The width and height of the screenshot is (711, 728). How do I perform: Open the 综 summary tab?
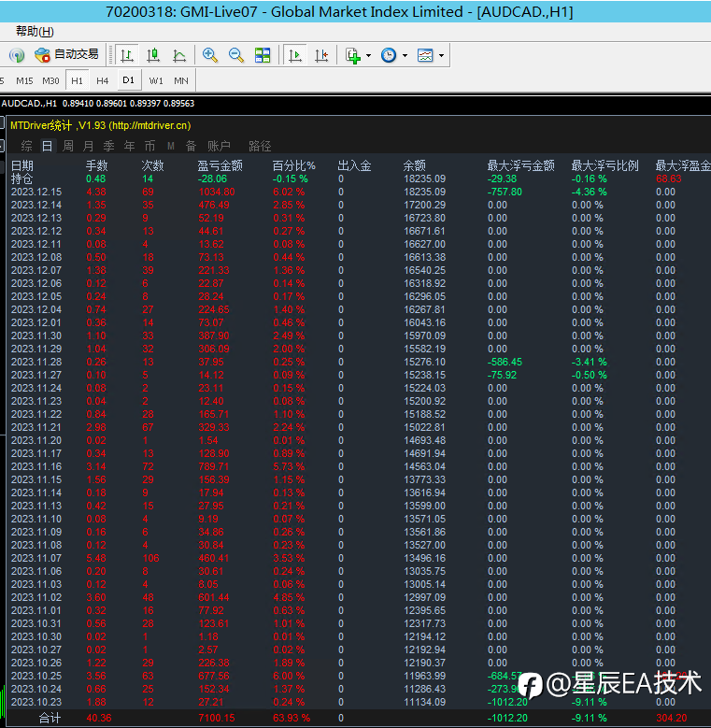26,146
